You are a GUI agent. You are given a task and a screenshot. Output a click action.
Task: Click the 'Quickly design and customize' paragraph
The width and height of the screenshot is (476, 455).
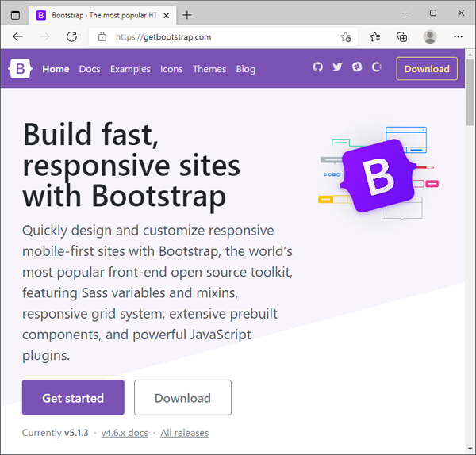point(158,292)
